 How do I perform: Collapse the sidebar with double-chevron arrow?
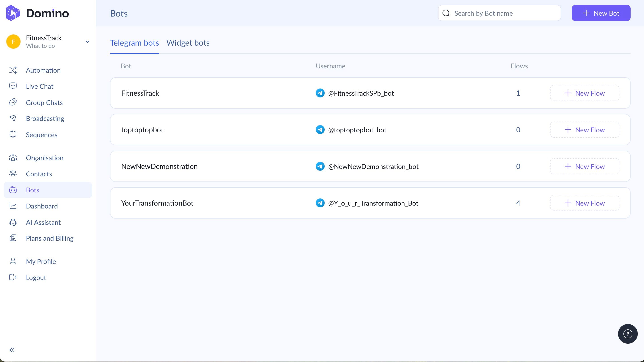click(x=12, y=350)
